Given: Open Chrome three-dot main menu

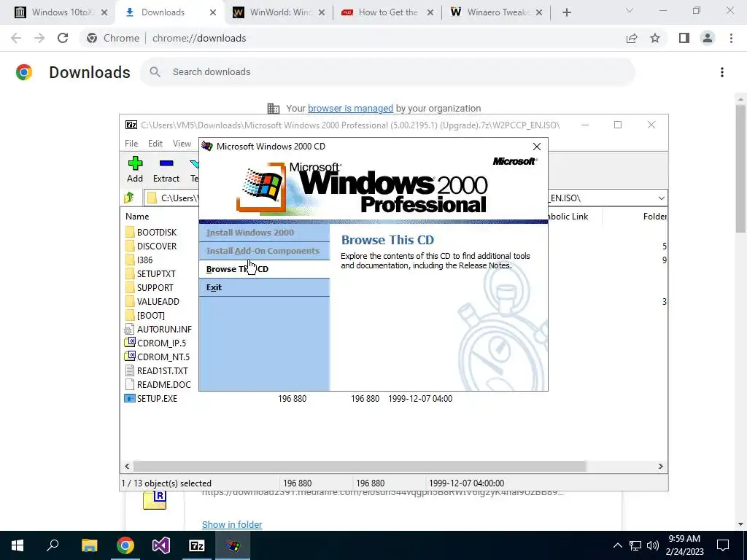Looking at the screenshot, I should click(731, 38).
